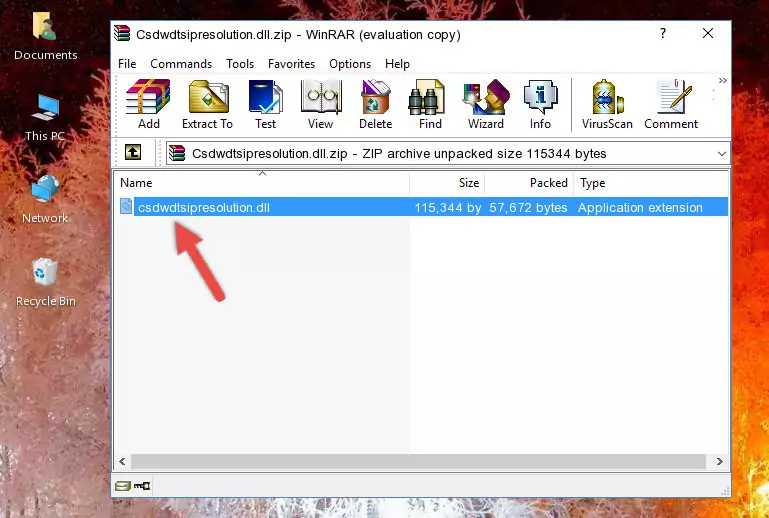Image resolution: width=769 pixels, height=518 pixels.
Task: Click the Delete toolbar icon
Action: click(x=376, y=104)
